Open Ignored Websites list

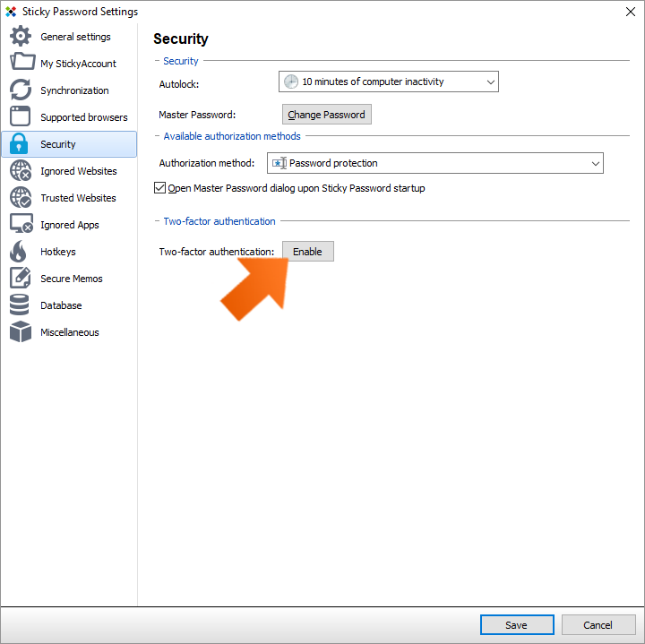click(x=69, y=171)
